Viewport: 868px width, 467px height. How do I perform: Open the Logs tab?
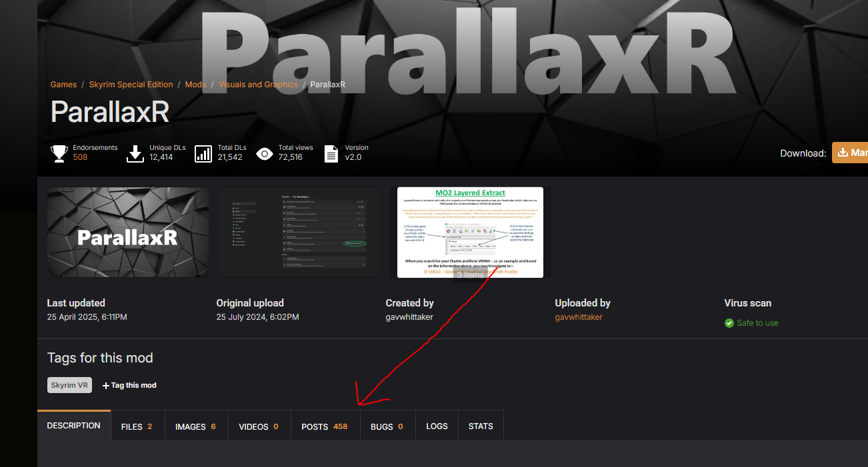tap(437, 426)
